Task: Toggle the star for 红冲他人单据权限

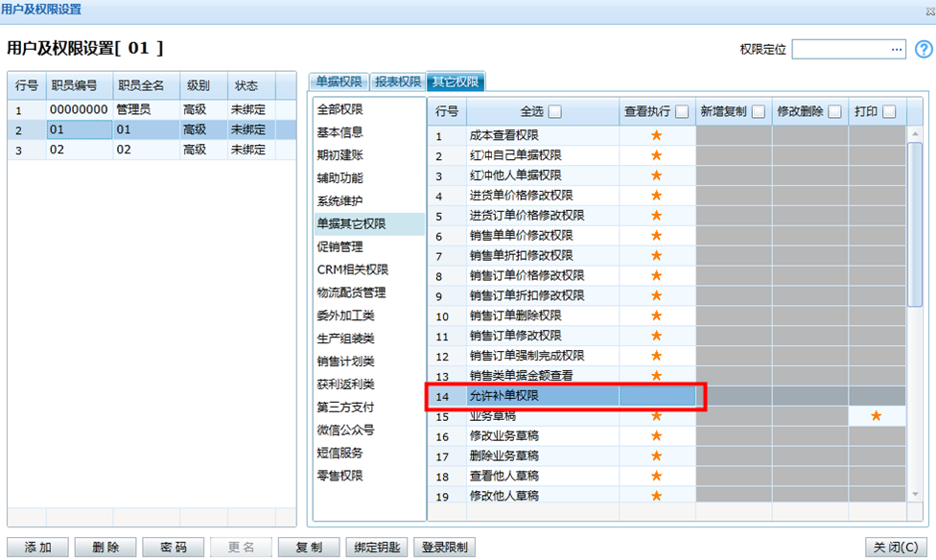Action: (x=657, y=175)
